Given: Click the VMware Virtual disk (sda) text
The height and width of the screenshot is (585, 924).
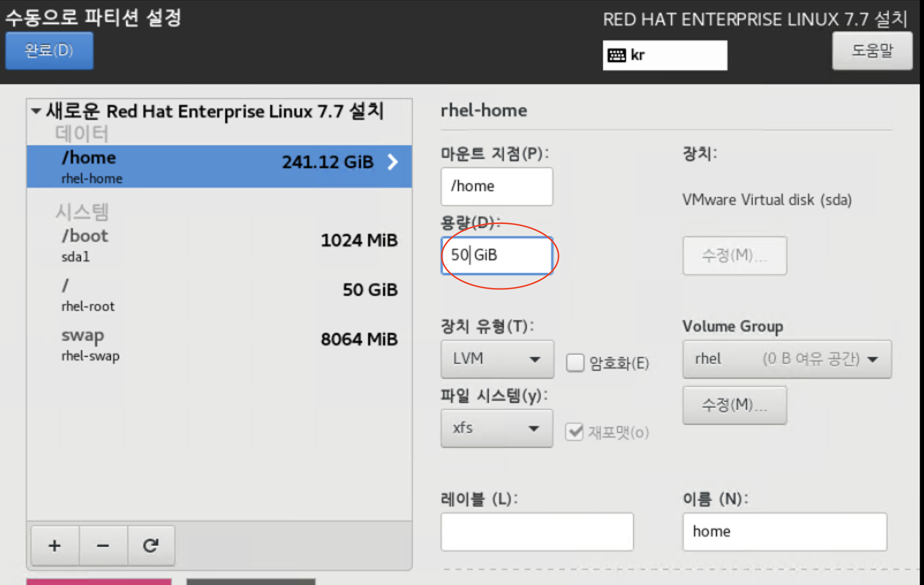Looking at the screenshot, I should 767,200.
